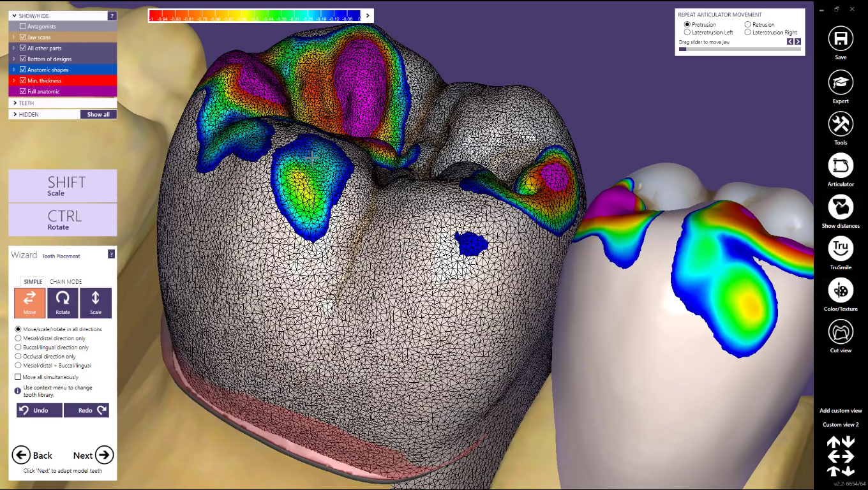Click the Save icon

tap(841, 39)
